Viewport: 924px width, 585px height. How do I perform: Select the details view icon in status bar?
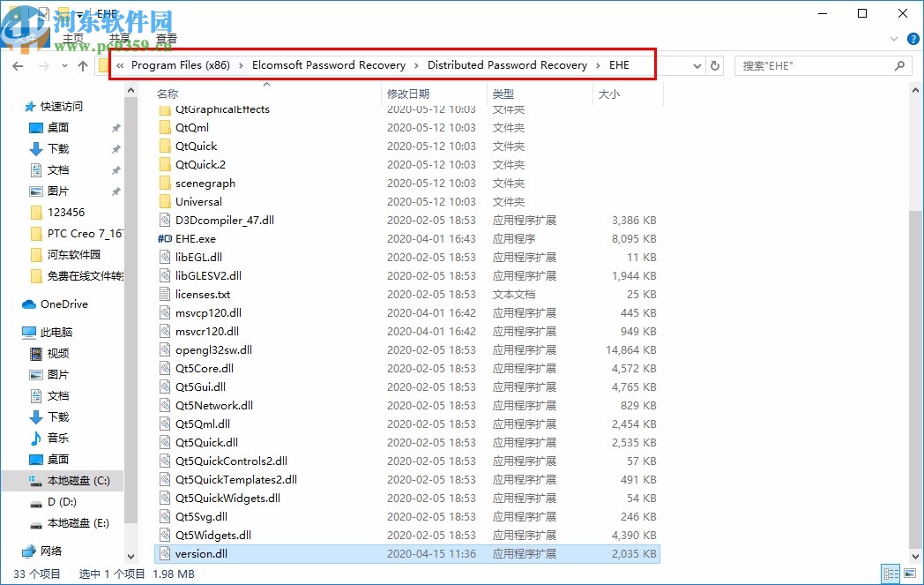890,574
